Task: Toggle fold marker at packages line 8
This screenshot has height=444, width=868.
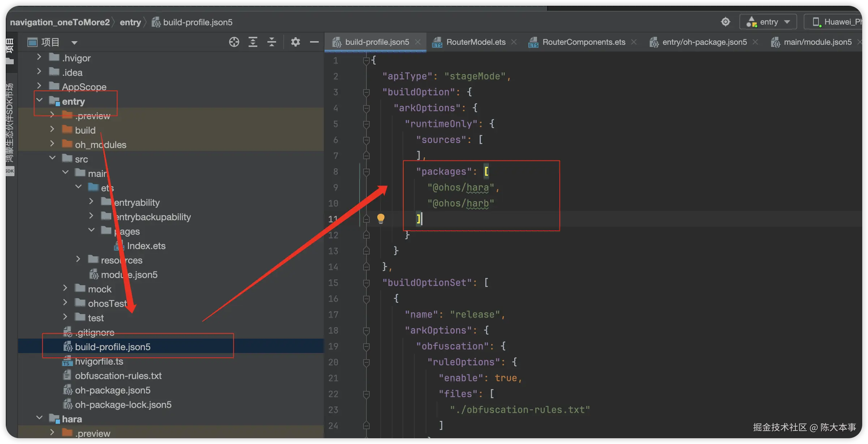Action: [366, 172]
